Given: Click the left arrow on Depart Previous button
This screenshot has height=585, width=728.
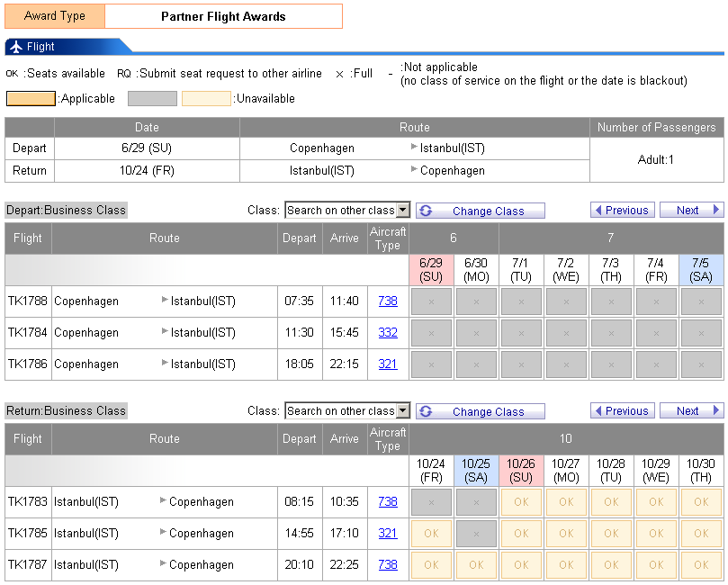Looking at the screenshot, I should coord(598,211).
